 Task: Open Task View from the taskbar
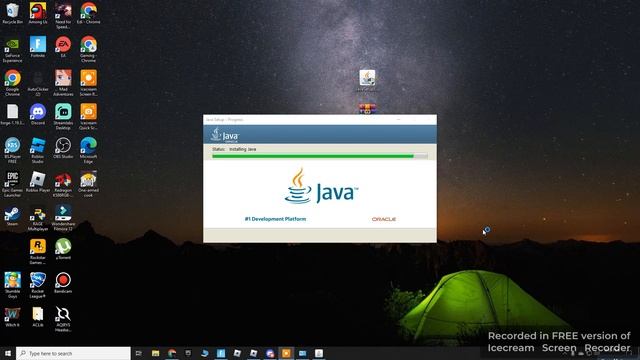click(139, 353)
